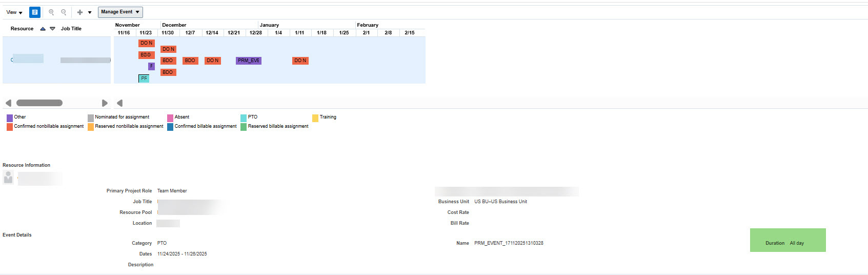Image resolution: width=868 pixels, height=275 pixels.
Task: Click the plus add event icon
Action: (80, 12)
